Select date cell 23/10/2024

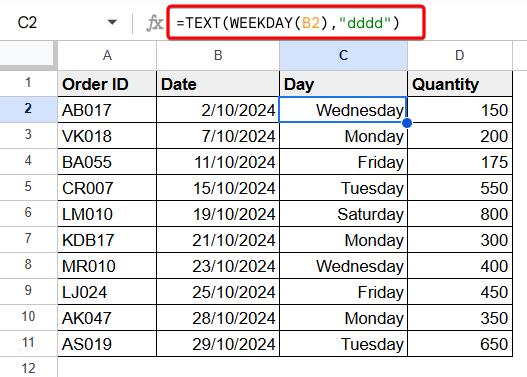pyautogui.click(x=218, y=266)
